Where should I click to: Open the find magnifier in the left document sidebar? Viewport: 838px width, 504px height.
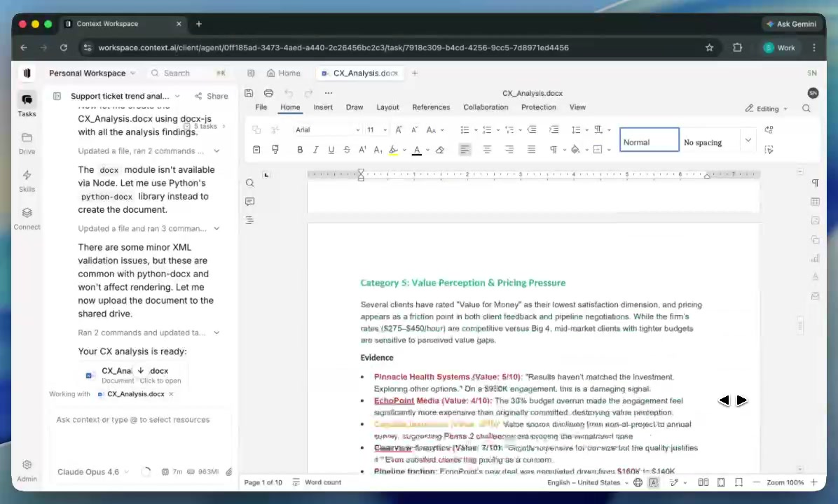coord(249,183)
